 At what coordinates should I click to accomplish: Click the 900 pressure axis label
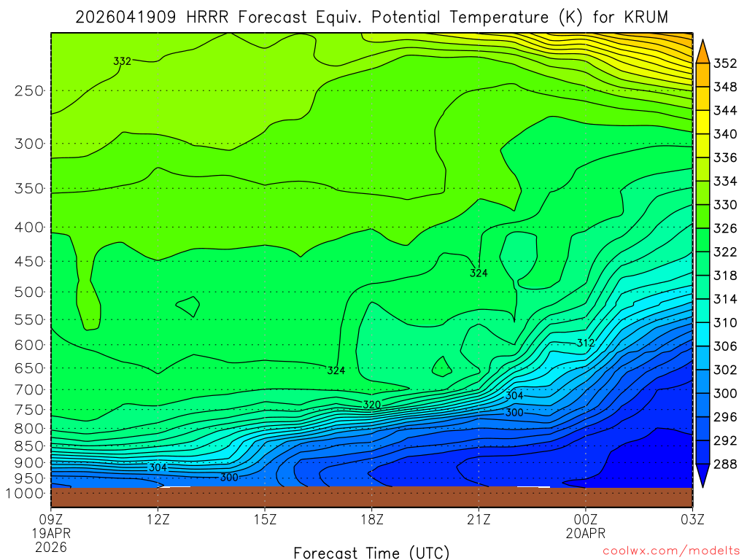tap(29, 462)
